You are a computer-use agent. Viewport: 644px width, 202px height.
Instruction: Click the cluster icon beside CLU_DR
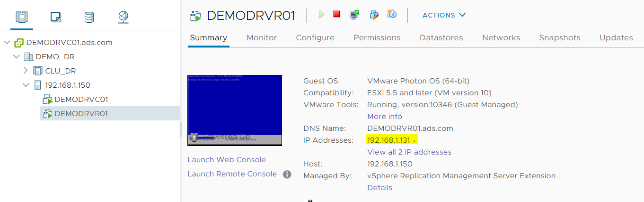[38, 71]
